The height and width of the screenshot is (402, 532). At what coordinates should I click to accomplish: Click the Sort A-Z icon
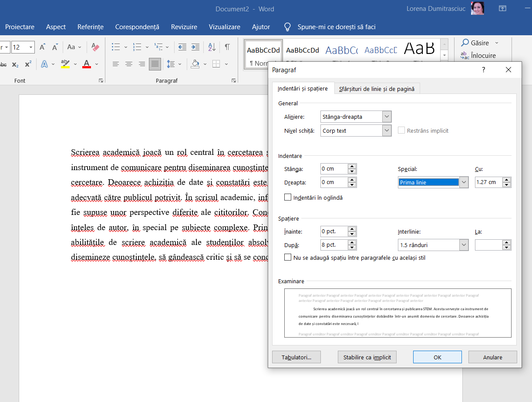[x=212, y=47]
